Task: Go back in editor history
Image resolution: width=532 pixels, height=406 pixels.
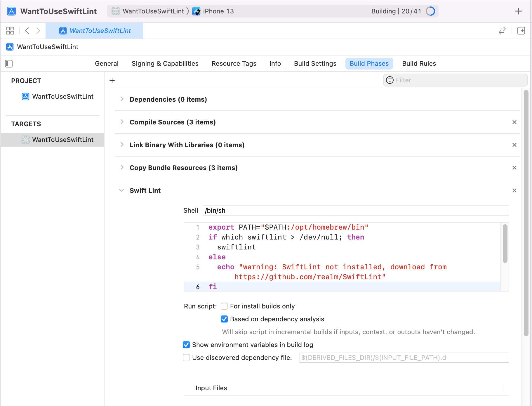Action: [27, 31]
